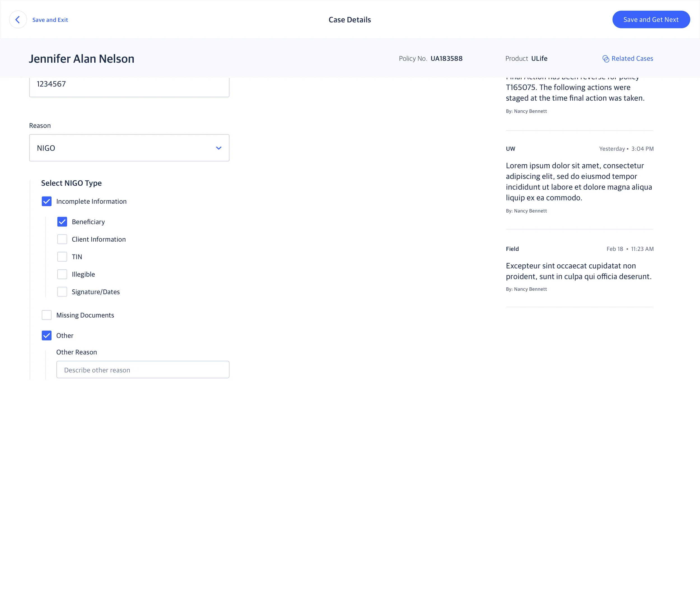700x599 pixels.
Task: Click the policy number UA183588
Action: point(446,59)
